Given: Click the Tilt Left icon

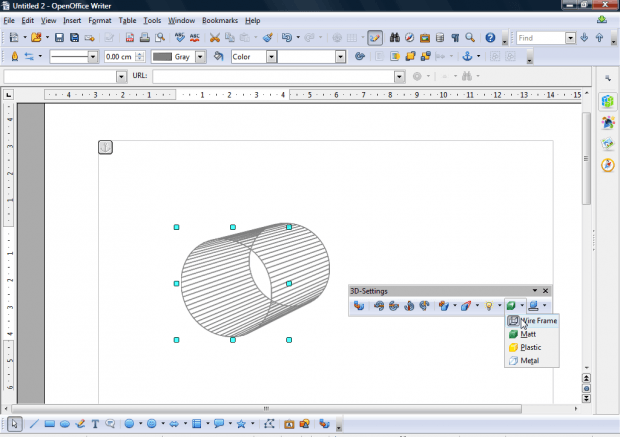Looking at the screenshot, I should (410, 305).
